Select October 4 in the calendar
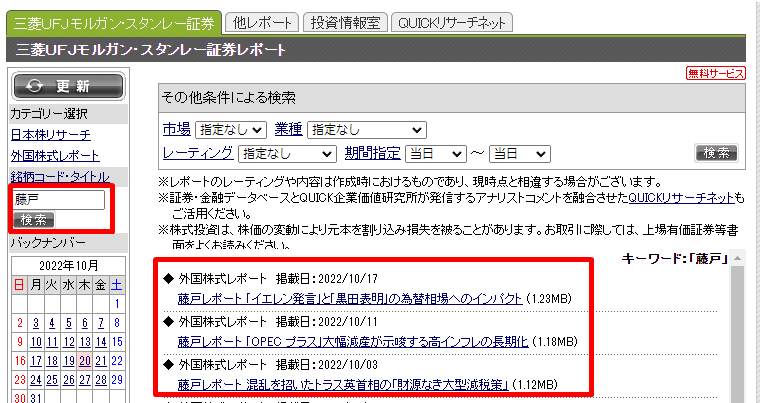Image resolution: width=760 pixels, height=403 pixels. [x=52, y=323]
